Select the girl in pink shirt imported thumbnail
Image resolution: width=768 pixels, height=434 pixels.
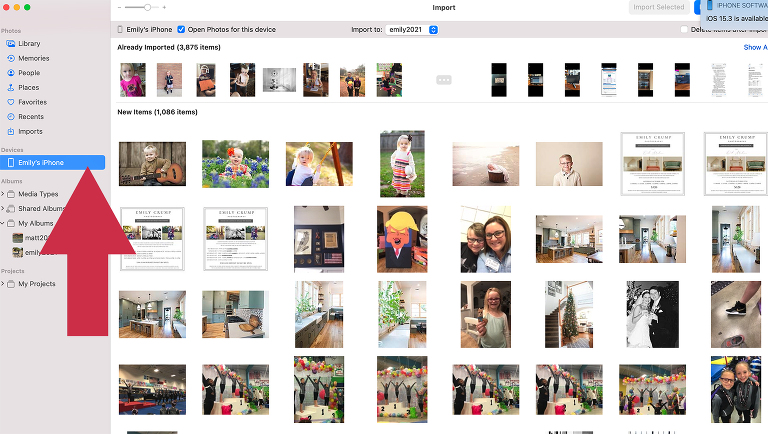133,80
